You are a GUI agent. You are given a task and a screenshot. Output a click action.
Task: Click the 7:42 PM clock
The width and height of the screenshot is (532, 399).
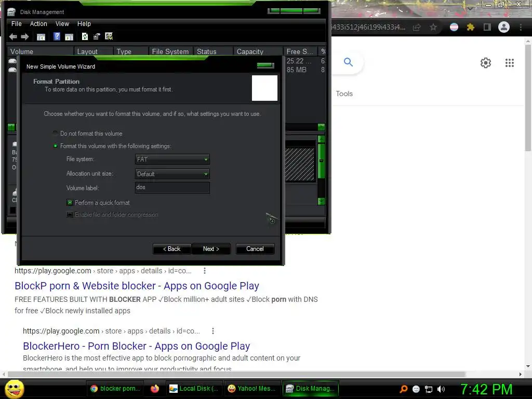click(x=486, y=389)
